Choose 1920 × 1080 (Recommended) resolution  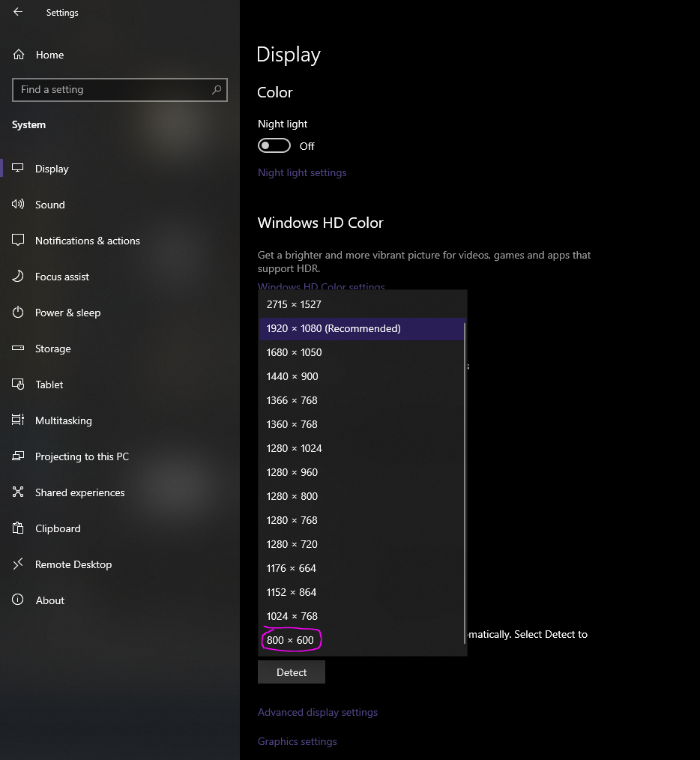point(334,328)
